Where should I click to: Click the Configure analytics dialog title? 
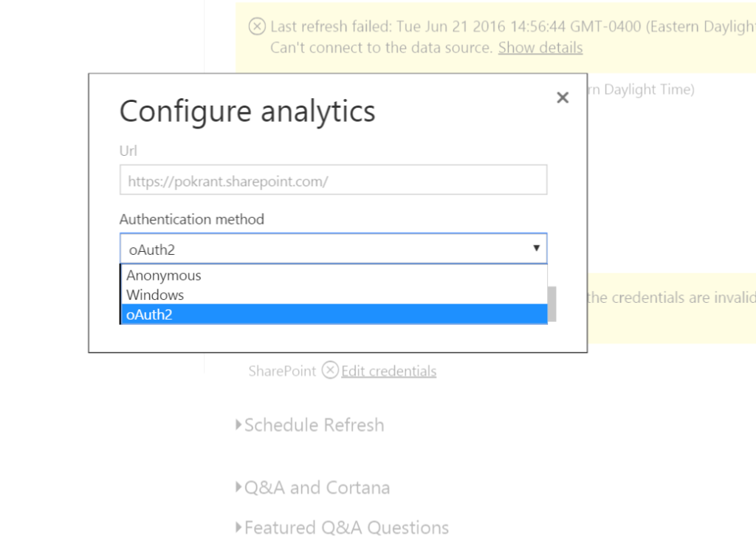[x=247, y=111]
